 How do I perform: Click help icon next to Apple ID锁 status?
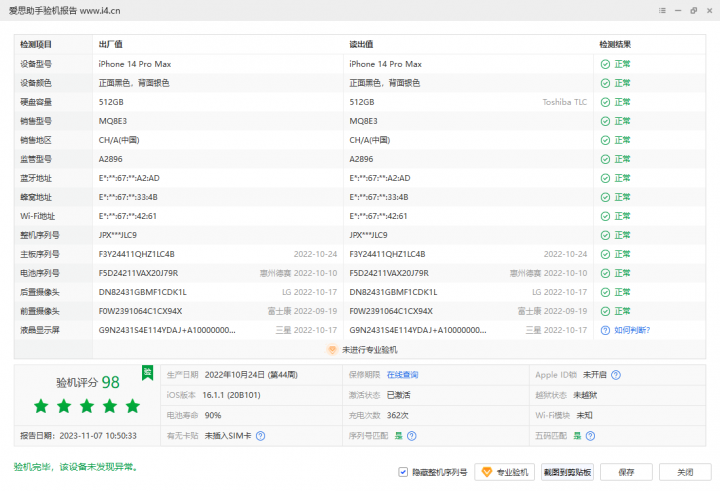(616, 375)
